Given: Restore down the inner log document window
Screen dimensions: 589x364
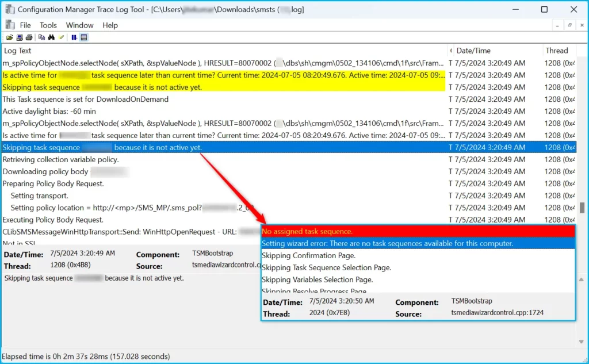Looking at the screenshot, I should coord(569,25).
